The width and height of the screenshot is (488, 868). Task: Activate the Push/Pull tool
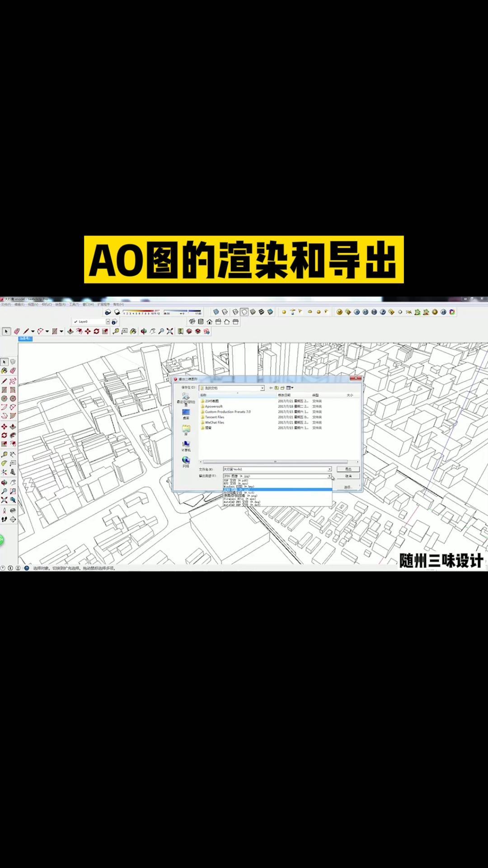pyautogui.click(x=70, y=331)
